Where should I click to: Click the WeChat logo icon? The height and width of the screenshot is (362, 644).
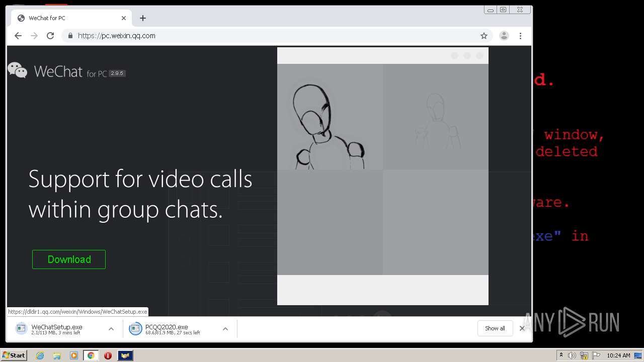(x=18, y=70)
